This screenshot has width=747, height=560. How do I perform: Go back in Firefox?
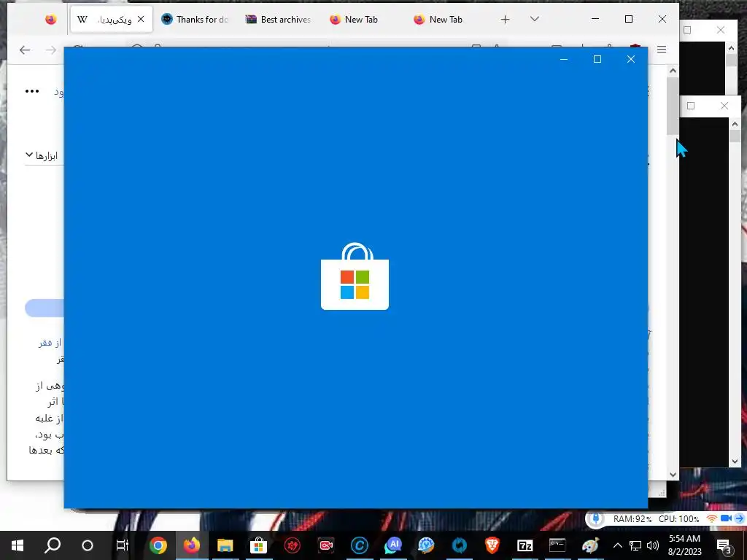(25, 50)
